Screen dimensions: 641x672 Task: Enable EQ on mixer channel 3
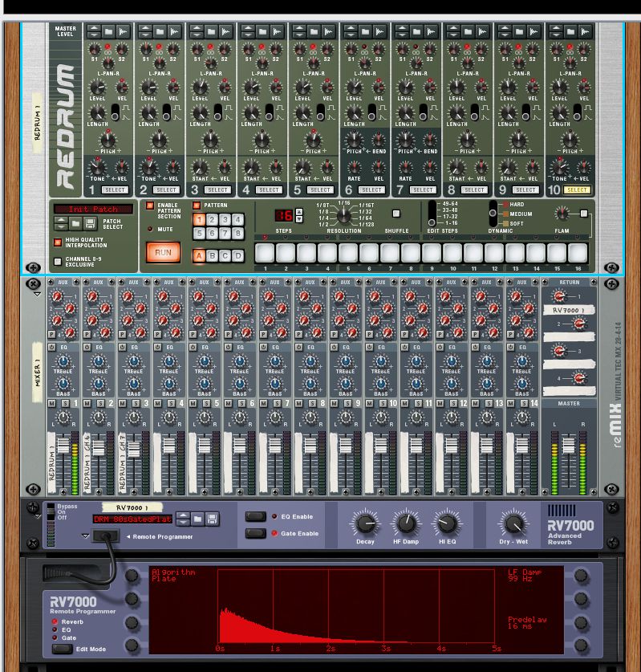(x=122, y=347)
